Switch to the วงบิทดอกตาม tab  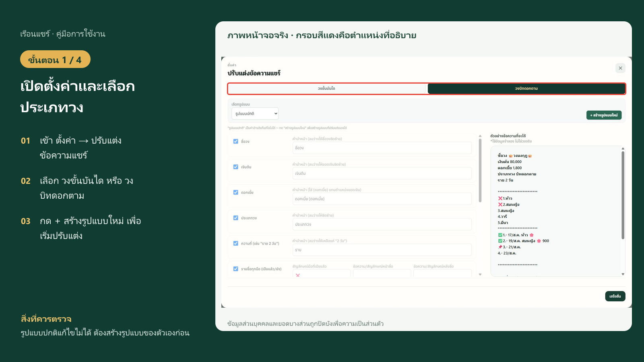tap(526, 88)
